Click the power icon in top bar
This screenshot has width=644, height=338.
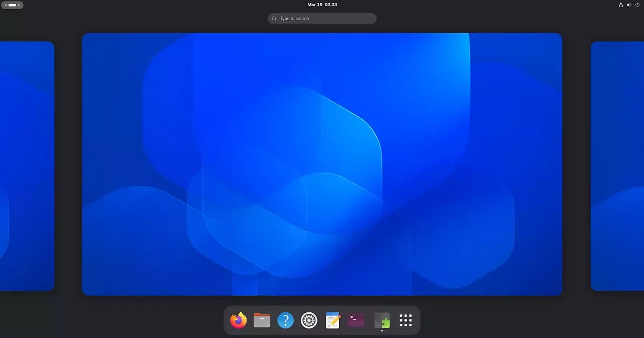click(637, 5)
